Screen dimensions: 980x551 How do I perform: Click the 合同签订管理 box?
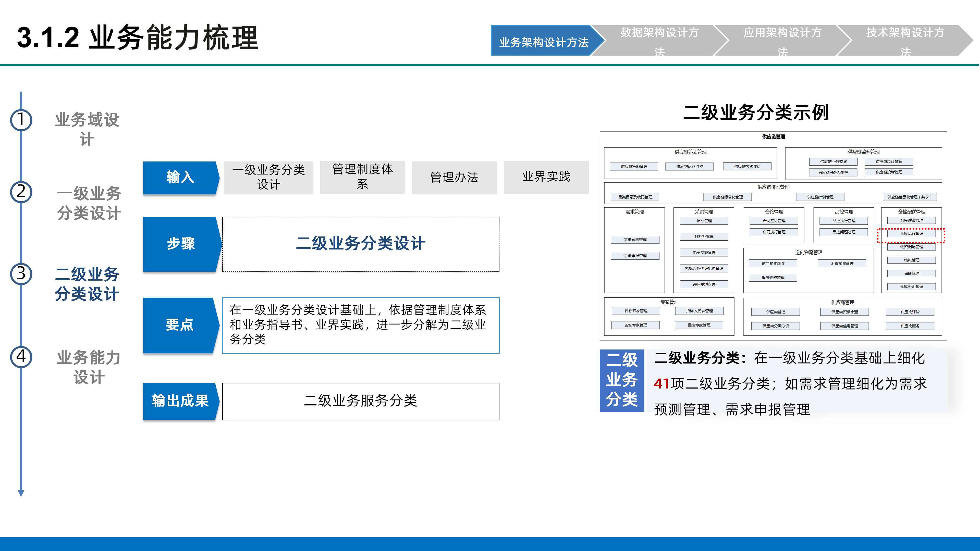coord(774,221)
